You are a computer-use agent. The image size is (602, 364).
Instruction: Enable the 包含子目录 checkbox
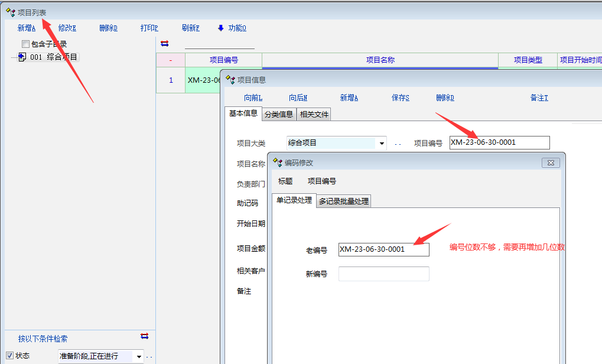point(25,44)
